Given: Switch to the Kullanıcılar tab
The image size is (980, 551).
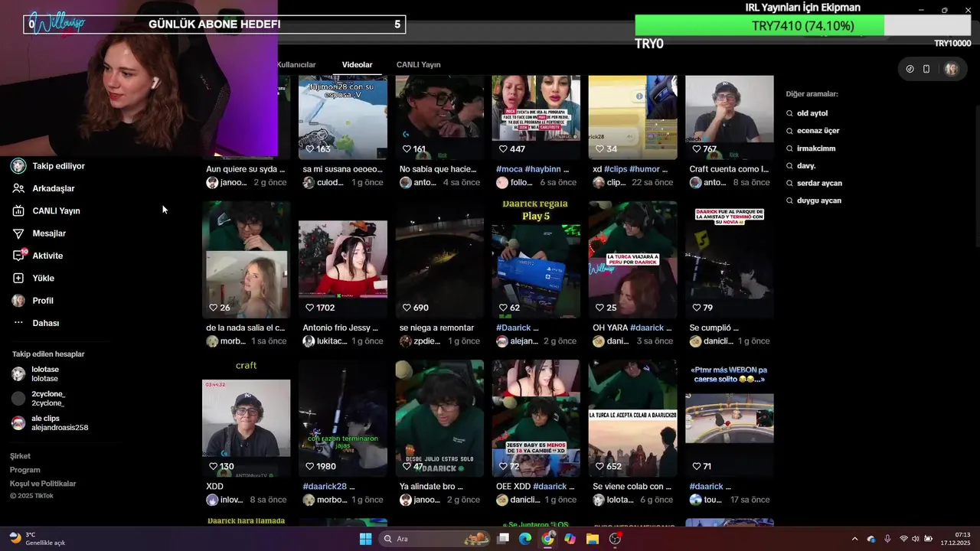Looking at the screenshot, I should click(296, 65).
